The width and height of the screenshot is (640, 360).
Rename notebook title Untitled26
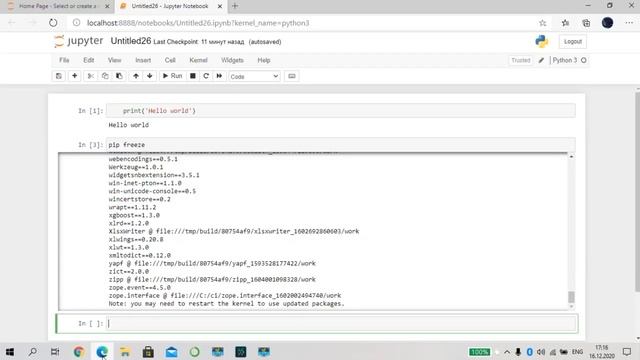pos(131,41)
